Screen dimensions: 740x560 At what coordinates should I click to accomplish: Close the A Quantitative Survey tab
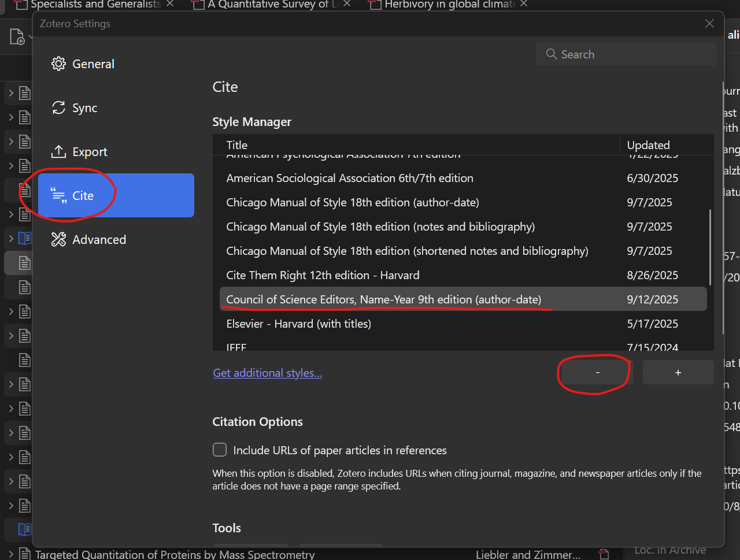347,4
